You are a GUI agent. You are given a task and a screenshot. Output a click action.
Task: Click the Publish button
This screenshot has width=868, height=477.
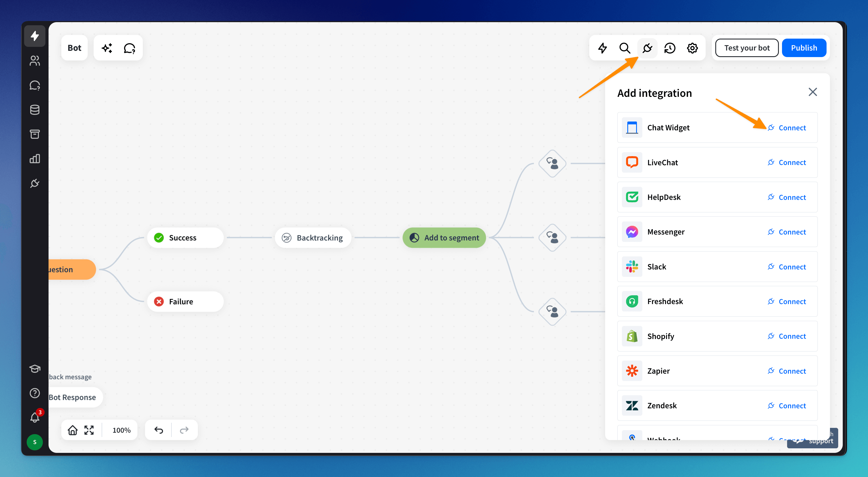804,48
